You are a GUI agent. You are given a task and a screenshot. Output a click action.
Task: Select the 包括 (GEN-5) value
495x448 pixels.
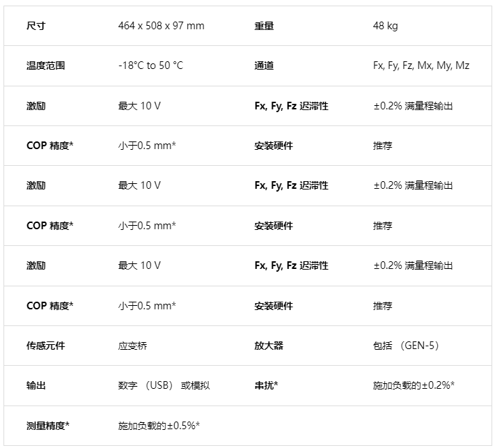[x=406, y=346]
